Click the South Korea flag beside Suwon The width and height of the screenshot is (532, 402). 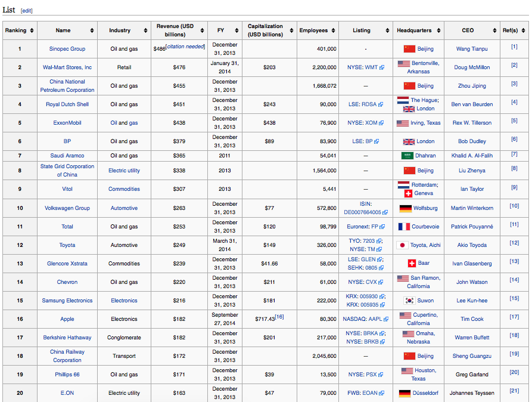(x=409, y=301)
